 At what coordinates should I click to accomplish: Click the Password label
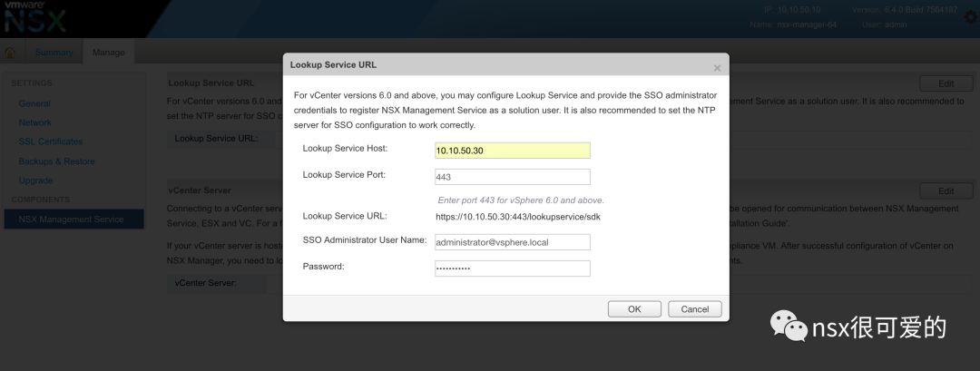pyautogui.click(x=323, y=267)
